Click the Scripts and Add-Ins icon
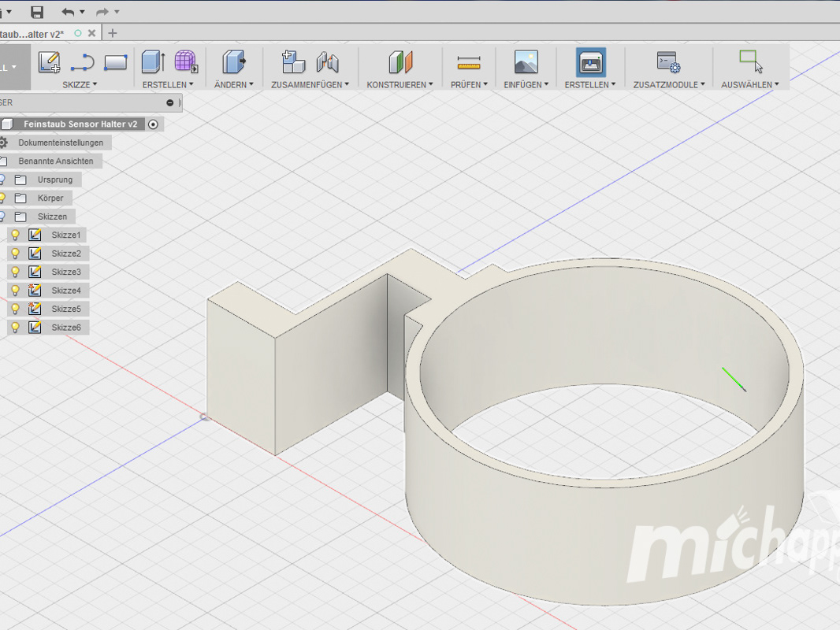 668,62
